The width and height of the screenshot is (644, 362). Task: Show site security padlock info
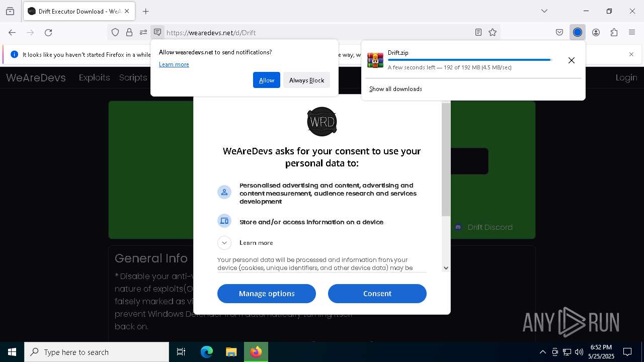tap(129, 32)
